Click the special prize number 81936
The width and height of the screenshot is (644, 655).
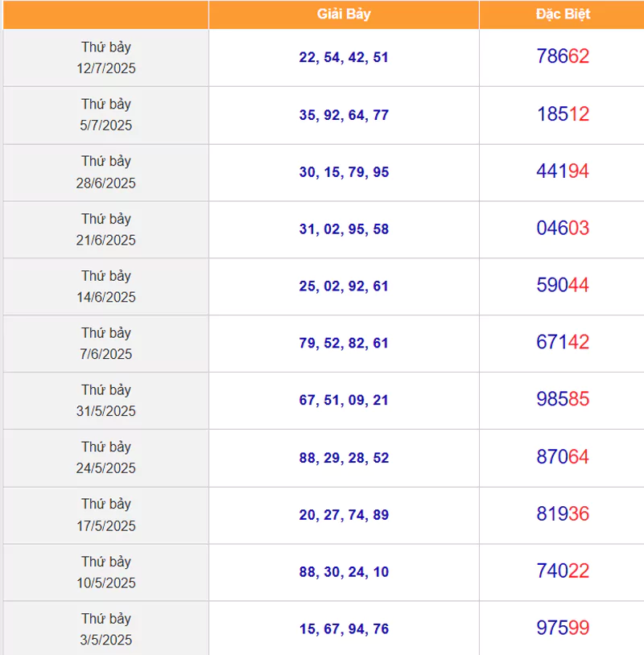[563, 513]
